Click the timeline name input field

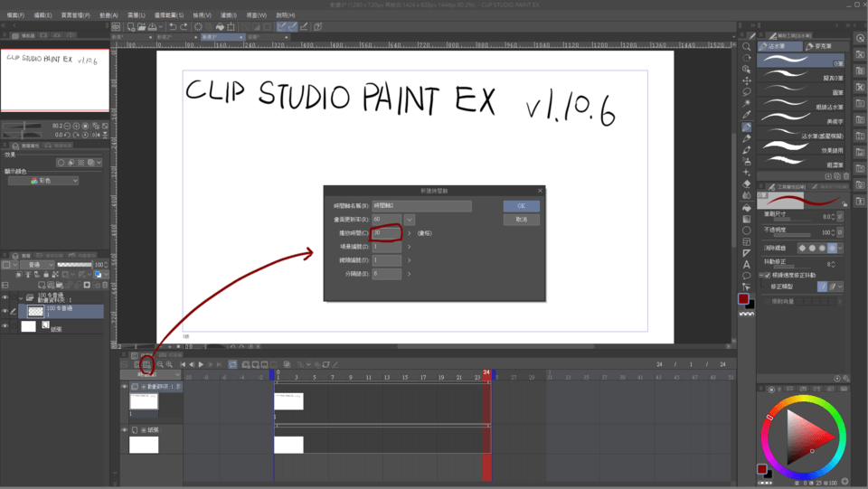click(422, 206)
